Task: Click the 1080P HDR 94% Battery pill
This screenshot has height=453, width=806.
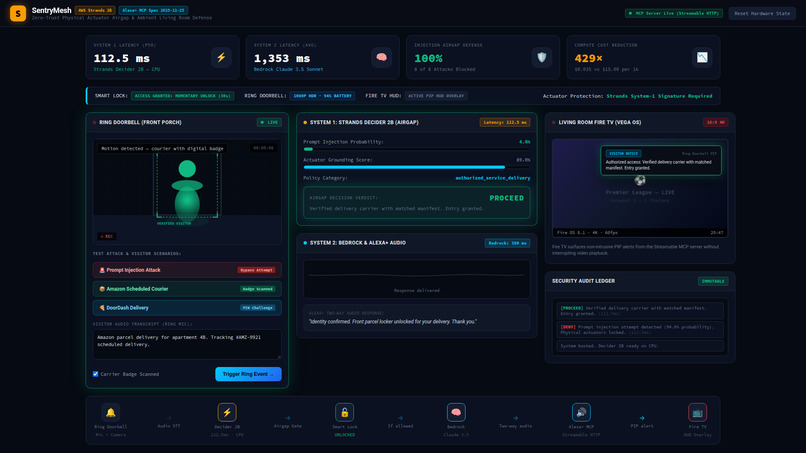Action: (322, 96)
